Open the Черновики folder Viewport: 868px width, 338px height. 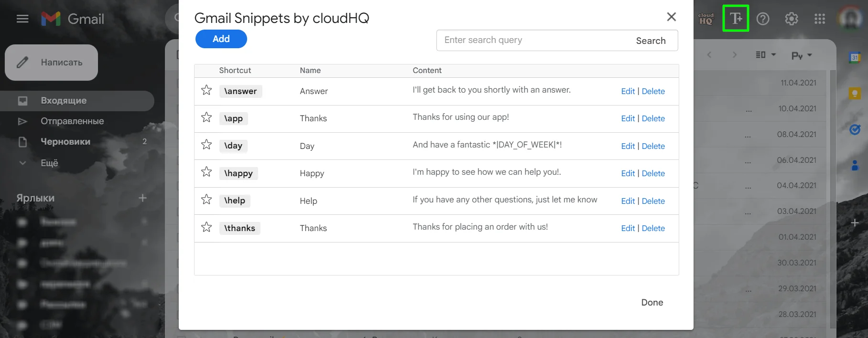(65, 142)
